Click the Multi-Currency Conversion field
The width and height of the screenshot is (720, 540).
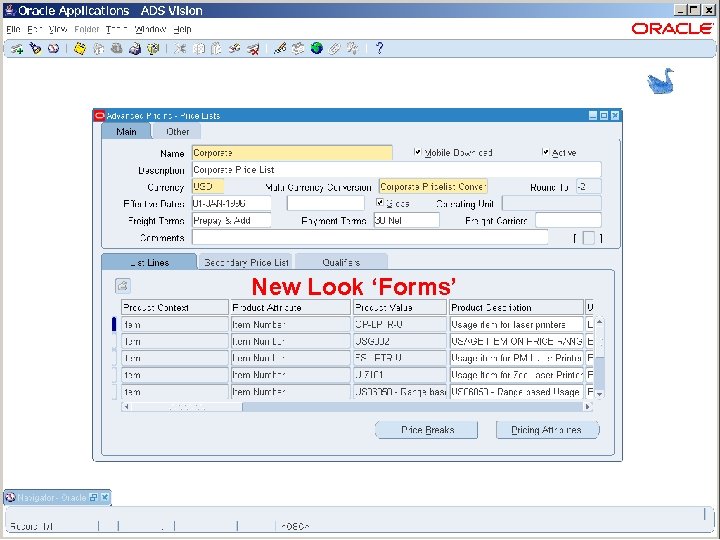point(433,186)
